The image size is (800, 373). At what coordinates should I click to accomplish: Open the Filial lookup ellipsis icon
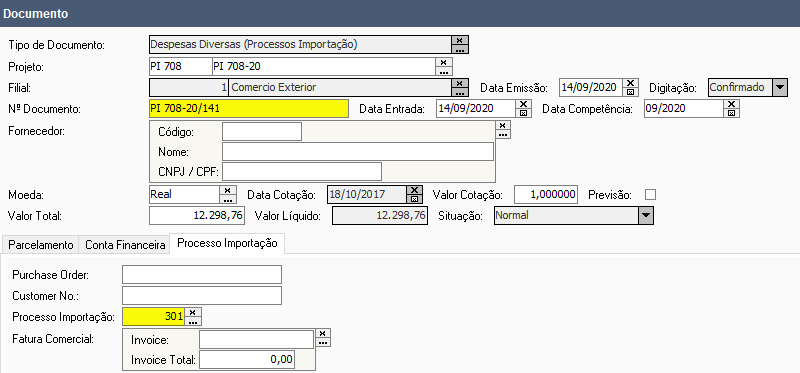click(x=460, y=92)
